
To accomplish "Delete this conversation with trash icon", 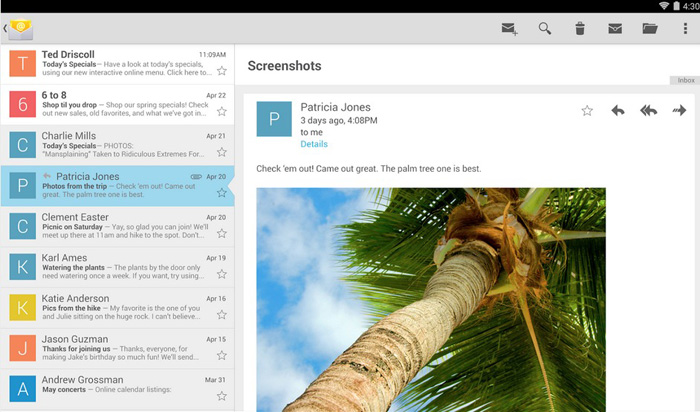I will coord(580,29).
